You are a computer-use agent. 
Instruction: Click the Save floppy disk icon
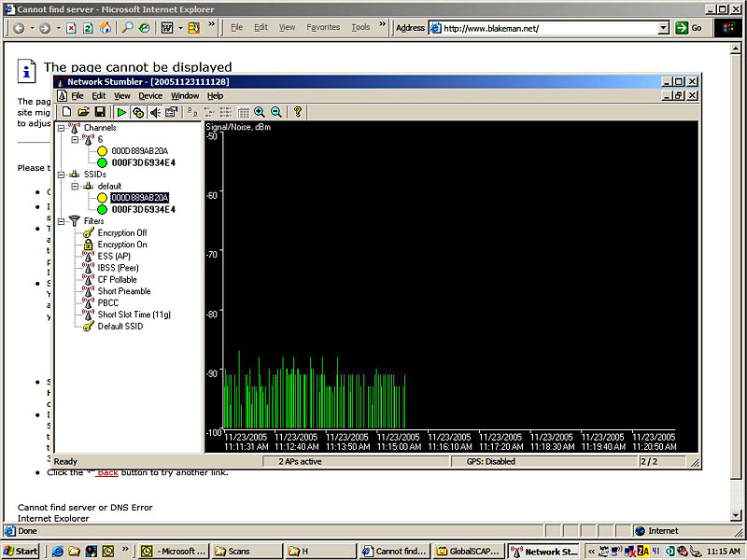tap(99, 112)
